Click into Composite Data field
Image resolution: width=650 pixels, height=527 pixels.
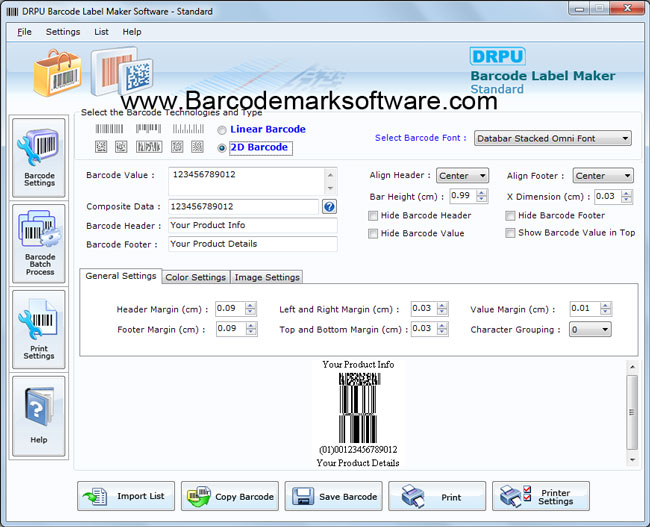244,206
